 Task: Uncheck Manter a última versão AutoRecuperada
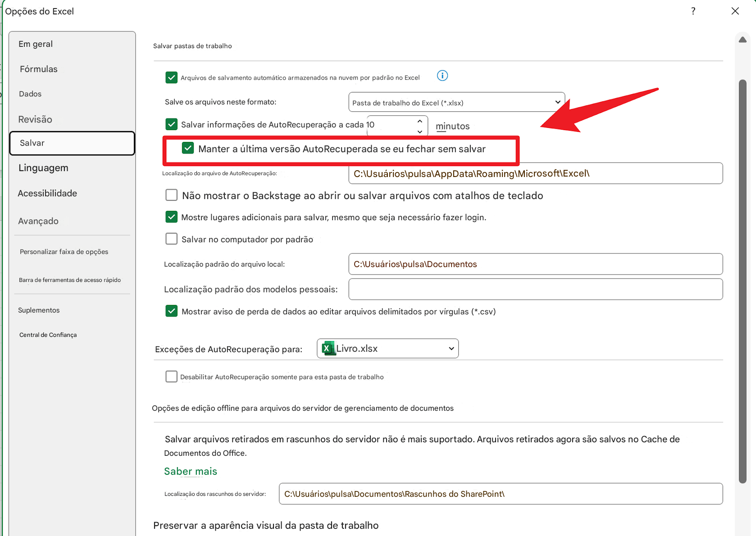pyautogui.click(x=188, y=148)
